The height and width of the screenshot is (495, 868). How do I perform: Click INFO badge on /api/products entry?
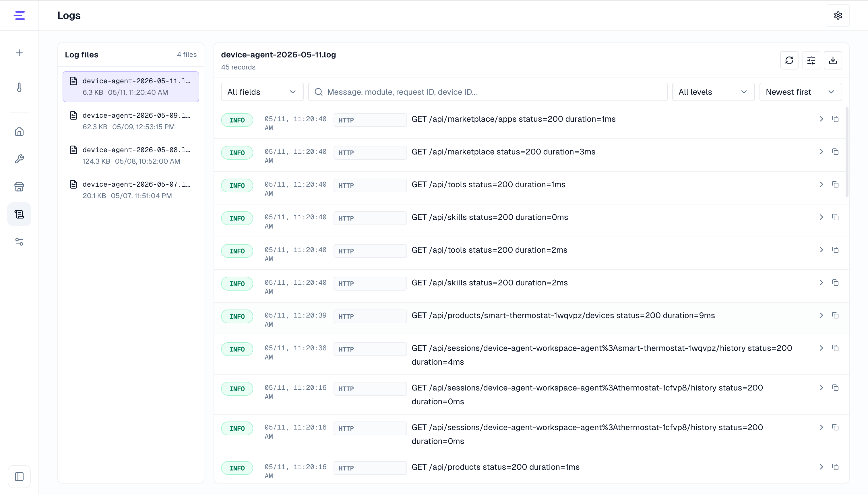pyautogui.click(x=237, y=468)
